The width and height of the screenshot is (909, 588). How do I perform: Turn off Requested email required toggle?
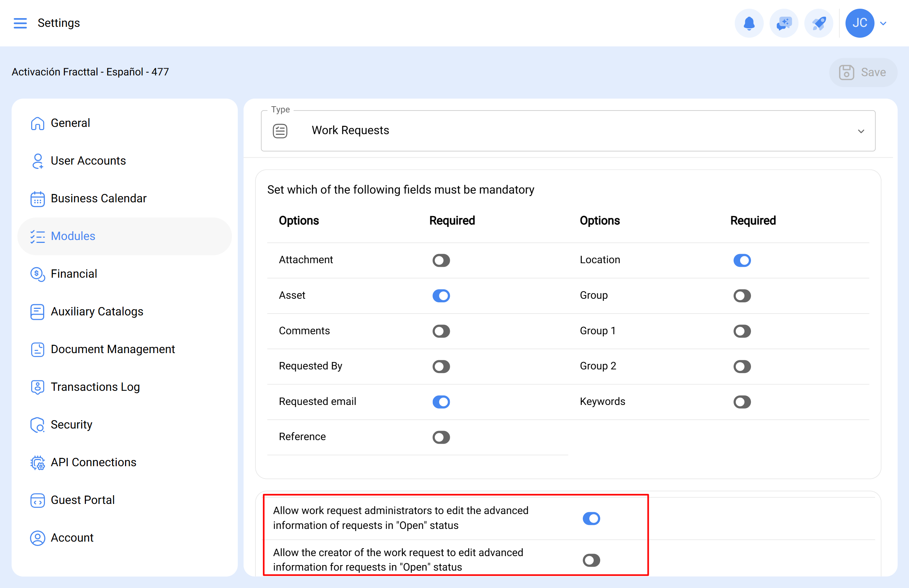point(441,402)
